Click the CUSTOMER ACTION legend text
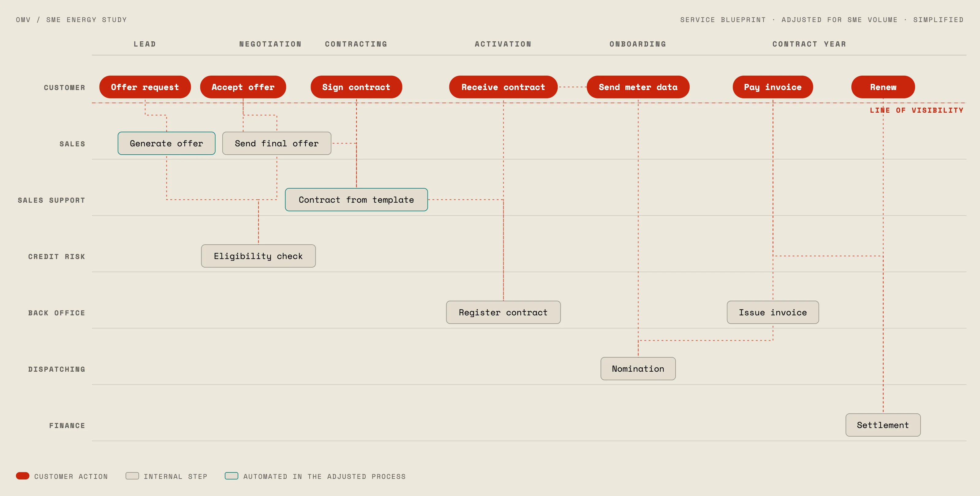The height and width of the screenshot is (496, 980). [x=71, y=477]
